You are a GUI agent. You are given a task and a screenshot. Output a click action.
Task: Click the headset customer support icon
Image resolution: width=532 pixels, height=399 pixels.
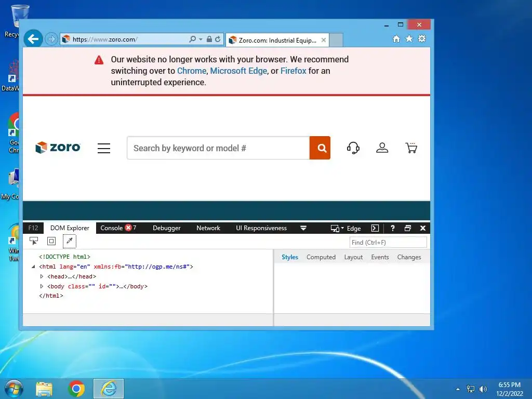click(x=353, y=148)
